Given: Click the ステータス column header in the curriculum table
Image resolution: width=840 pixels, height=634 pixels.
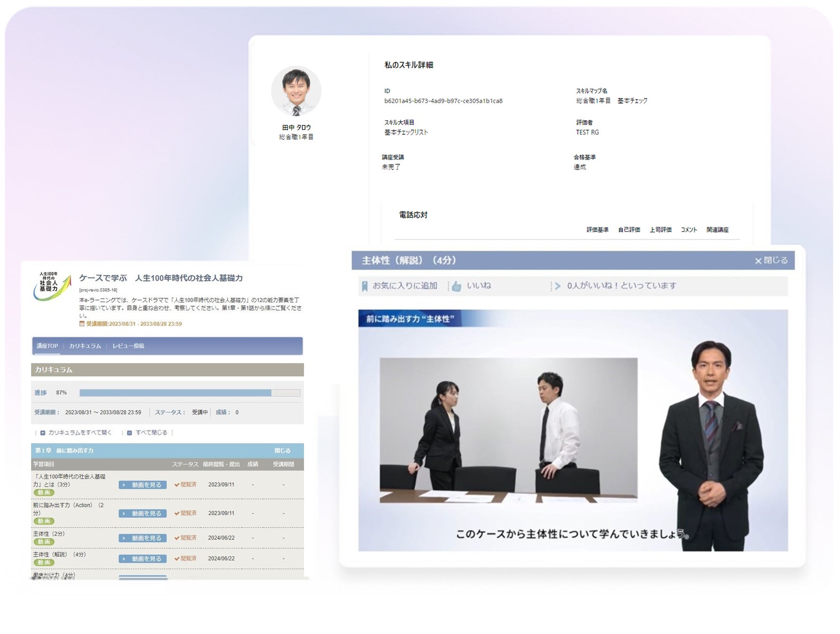Looking at the screenshot, I should tap(185, 464).
